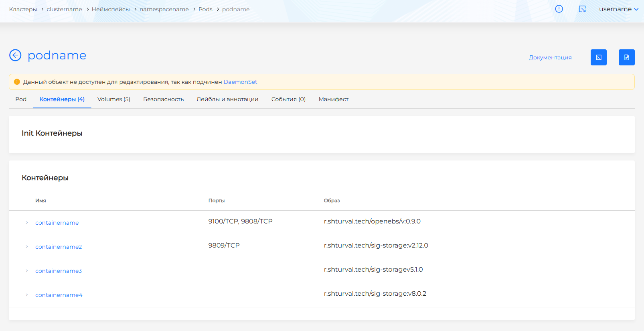Click the blue document manifest button
The image size is (644, 331).
(626, 57)
